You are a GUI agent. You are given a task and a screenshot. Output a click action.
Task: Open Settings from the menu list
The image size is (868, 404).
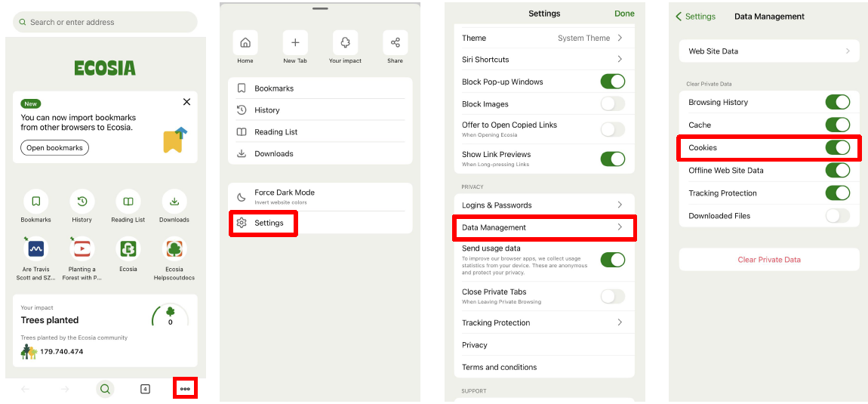[x=320, y=223]
